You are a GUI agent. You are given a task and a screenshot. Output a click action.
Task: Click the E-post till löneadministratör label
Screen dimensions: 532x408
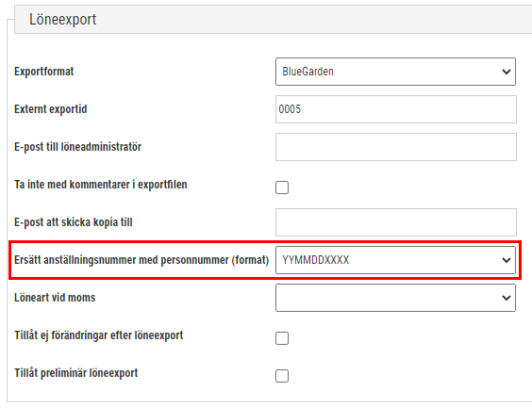tap(77, 147)
